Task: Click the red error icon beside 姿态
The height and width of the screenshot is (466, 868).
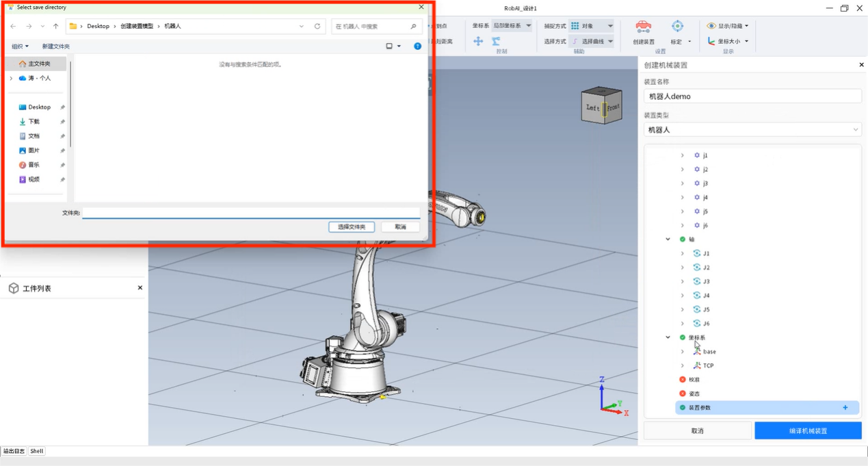Action: click(683, 393)
